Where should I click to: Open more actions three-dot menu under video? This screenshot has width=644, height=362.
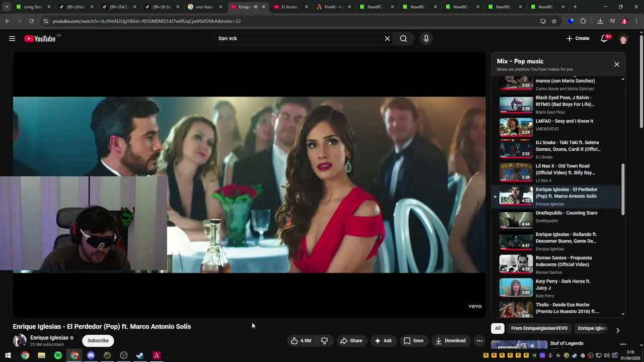479,341
